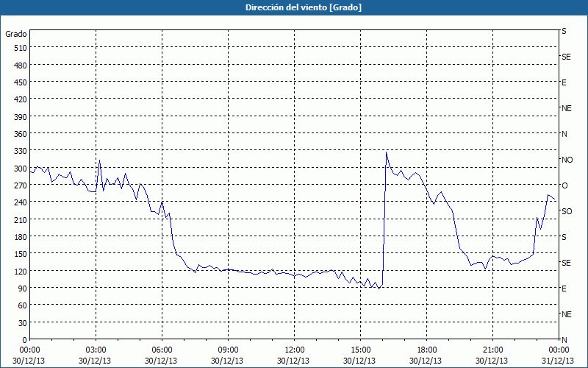Click the 510 value on the degree axis

point(21,48)
